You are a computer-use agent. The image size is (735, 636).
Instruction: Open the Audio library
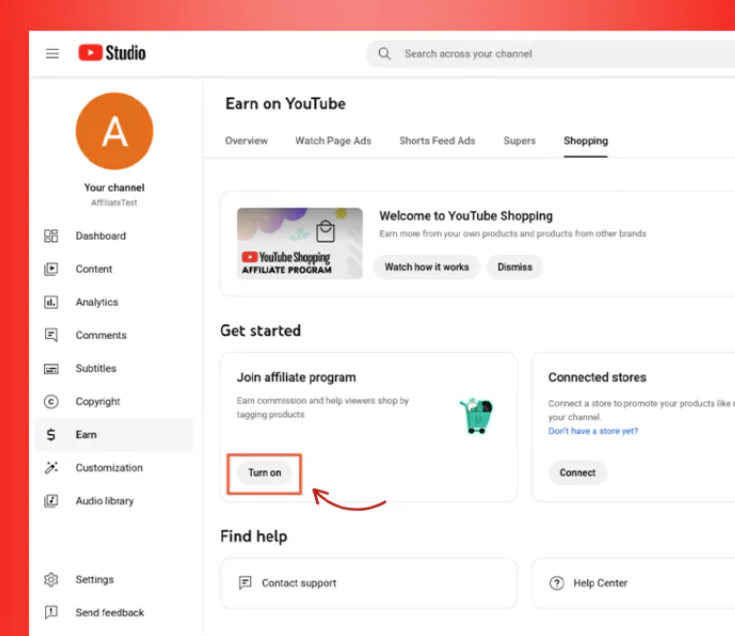(114, 501)
